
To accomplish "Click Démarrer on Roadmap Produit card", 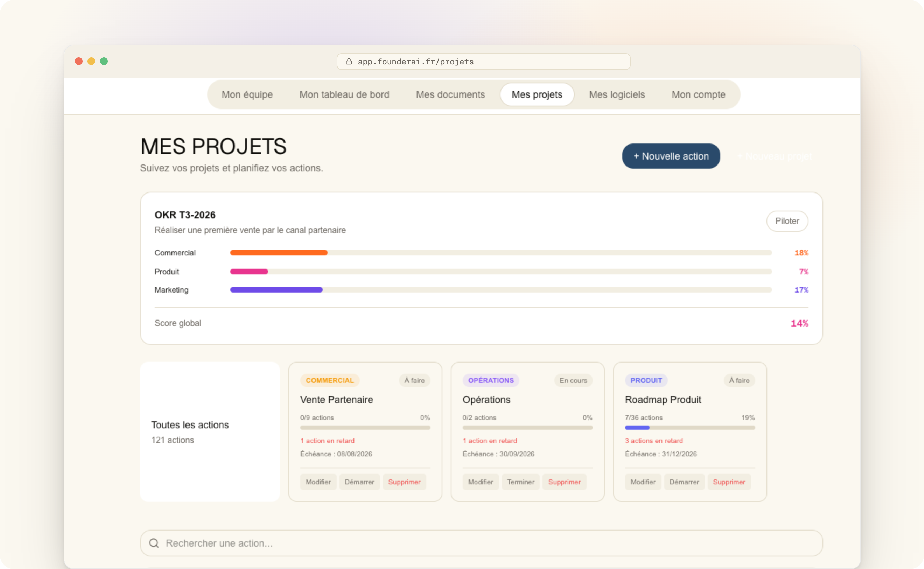I will (x=684, y=482).
